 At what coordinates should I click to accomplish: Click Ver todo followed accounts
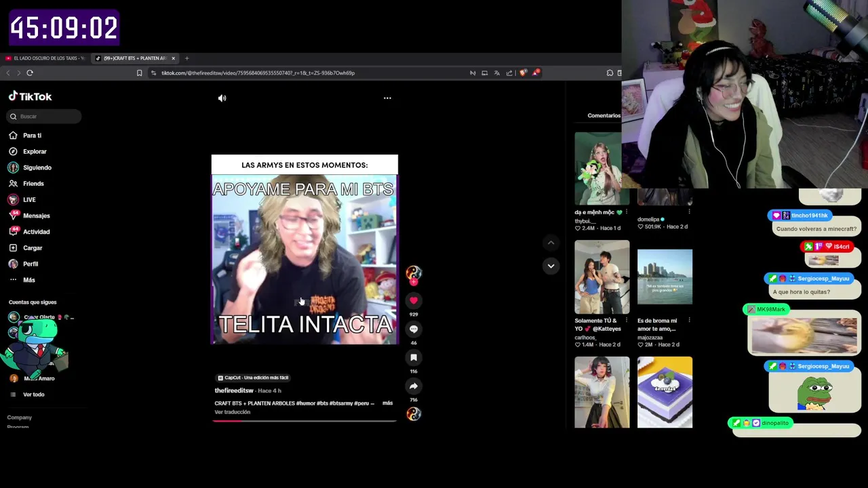[27, 394]
